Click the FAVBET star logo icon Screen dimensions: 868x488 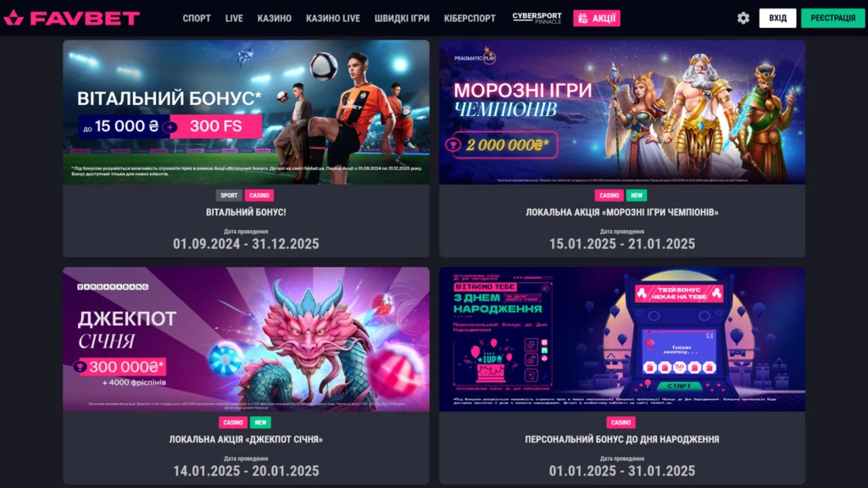click(14, 19)
